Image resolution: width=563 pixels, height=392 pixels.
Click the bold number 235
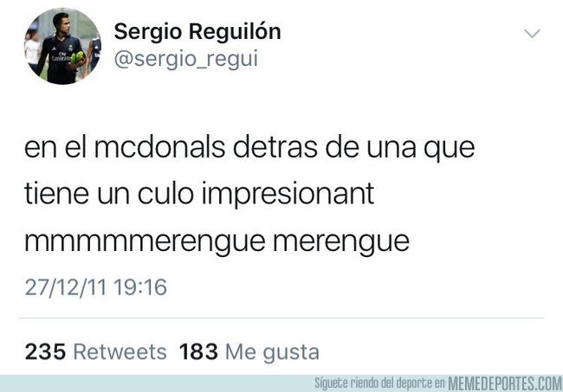45,352
